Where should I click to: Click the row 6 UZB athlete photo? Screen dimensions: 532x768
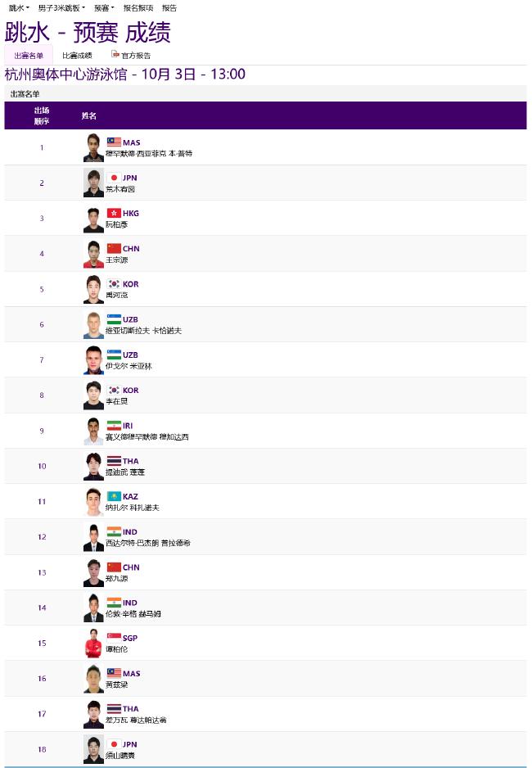93,325
